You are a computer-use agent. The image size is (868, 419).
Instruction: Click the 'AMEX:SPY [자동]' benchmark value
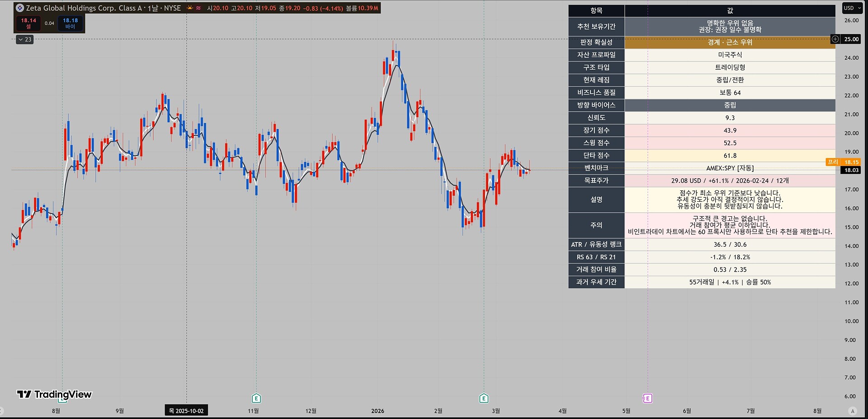coord(730,168)
